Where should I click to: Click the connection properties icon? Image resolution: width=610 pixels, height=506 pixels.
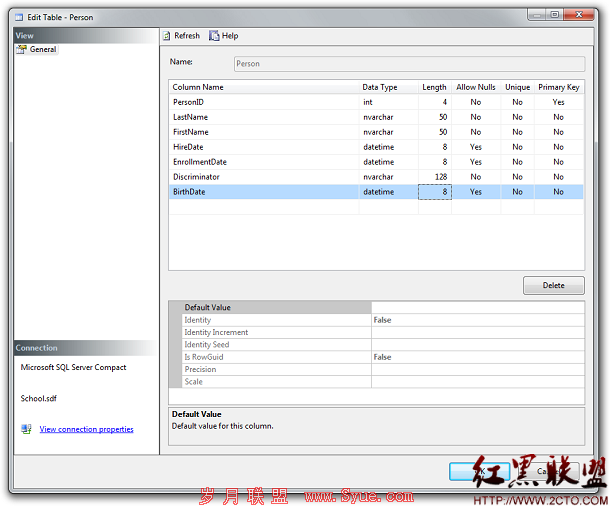point(26,429)
